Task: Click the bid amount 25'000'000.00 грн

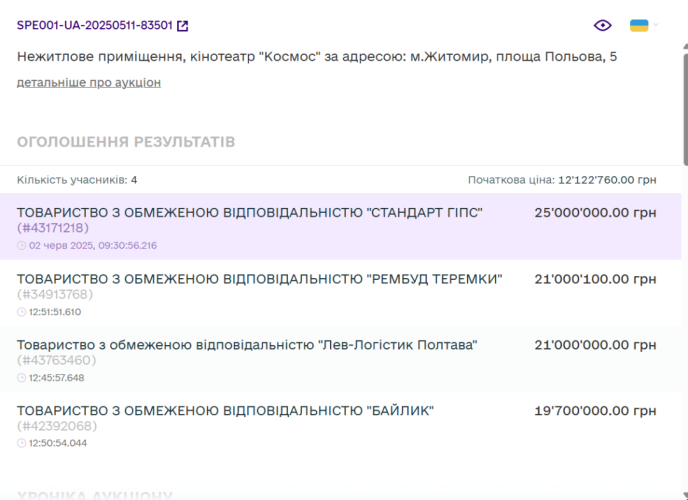Action: 595,213
